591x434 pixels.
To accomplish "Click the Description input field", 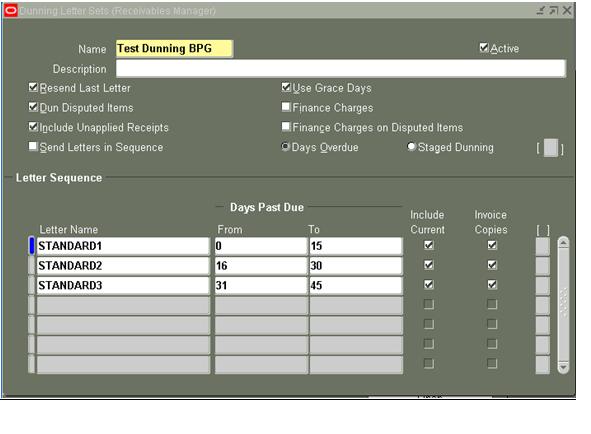I will click(341, 69).
